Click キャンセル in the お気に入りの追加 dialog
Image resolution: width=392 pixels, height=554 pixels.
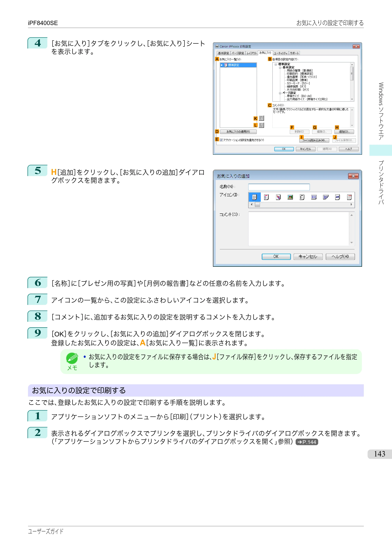click(x=308, y=257)
